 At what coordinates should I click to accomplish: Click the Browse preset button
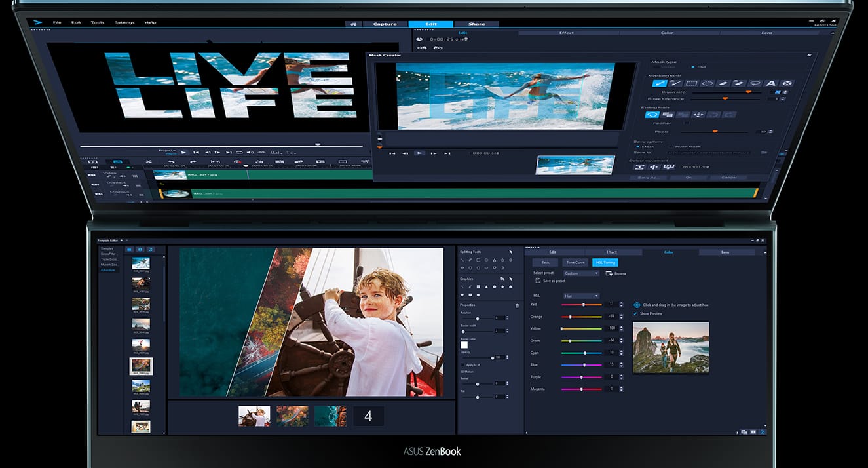616,273
